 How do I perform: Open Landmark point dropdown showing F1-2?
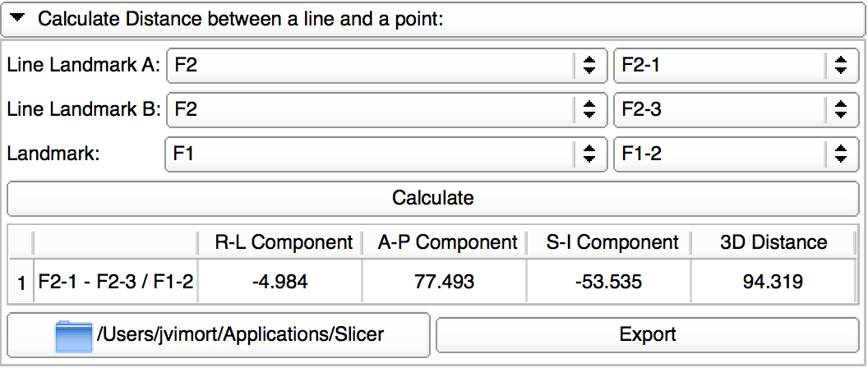click(x=731, y=152)
